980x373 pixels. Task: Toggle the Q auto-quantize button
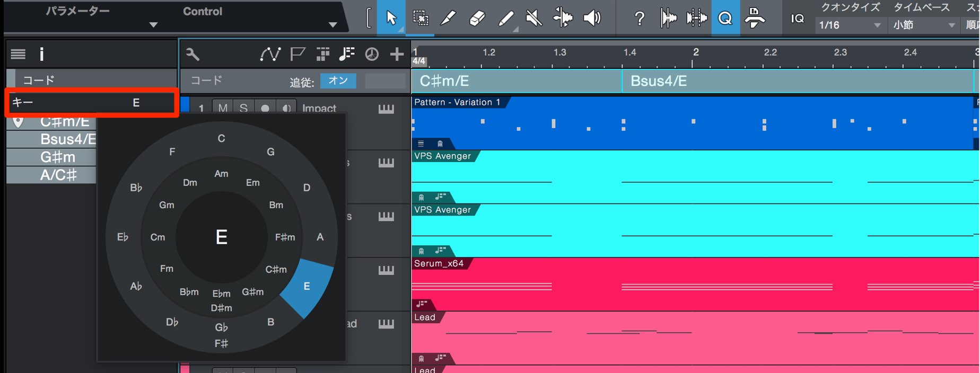point(725,18)
